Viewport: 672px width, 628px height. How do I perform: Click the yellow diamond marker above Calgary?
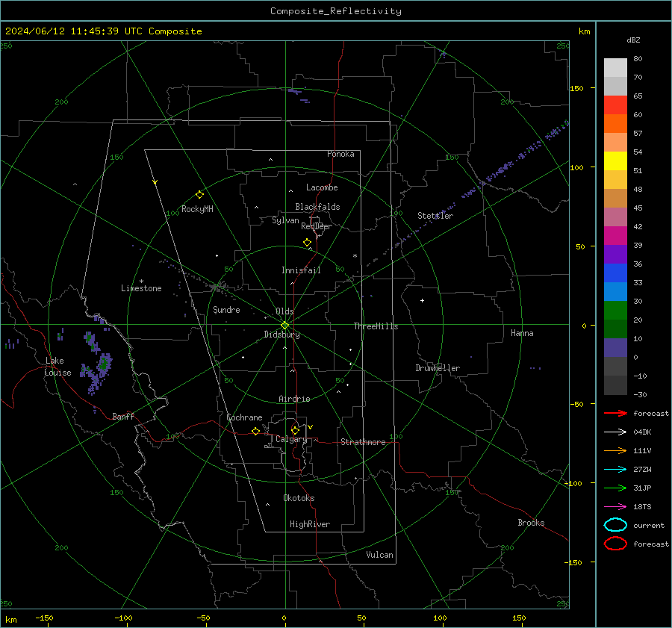(x=295, y=430)
